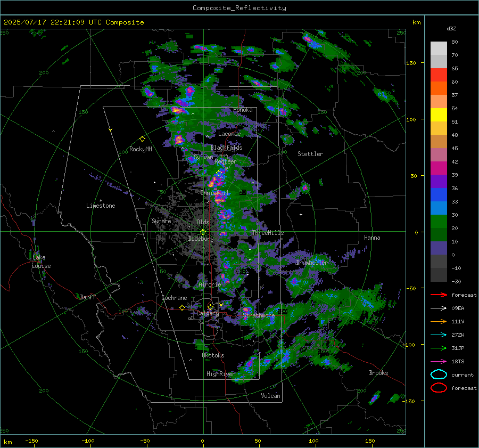Click the Strathmore town label
Image resolution: width=479 pixels, height=448 pixels.
(259, 315)
